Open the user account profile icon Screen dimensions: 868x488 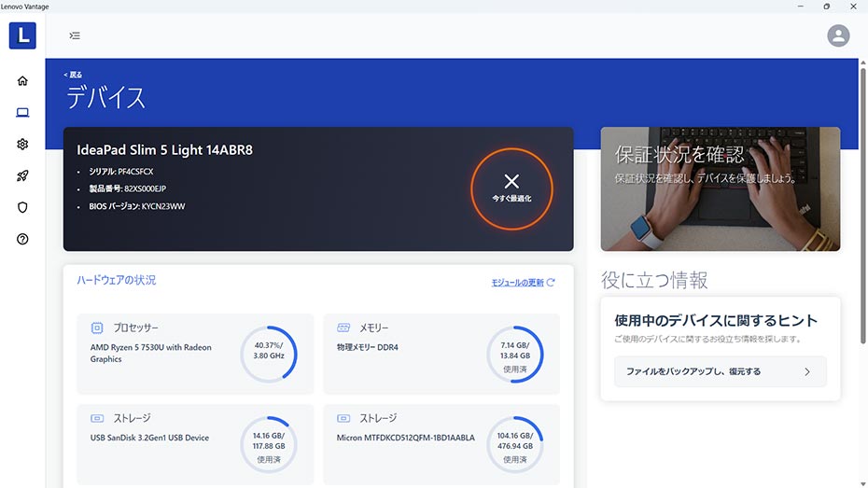click(x=838, y=35)
